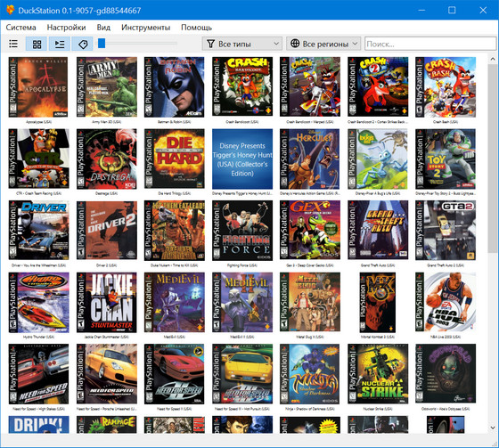Select the Metal Slug X cover

[310, 302]
